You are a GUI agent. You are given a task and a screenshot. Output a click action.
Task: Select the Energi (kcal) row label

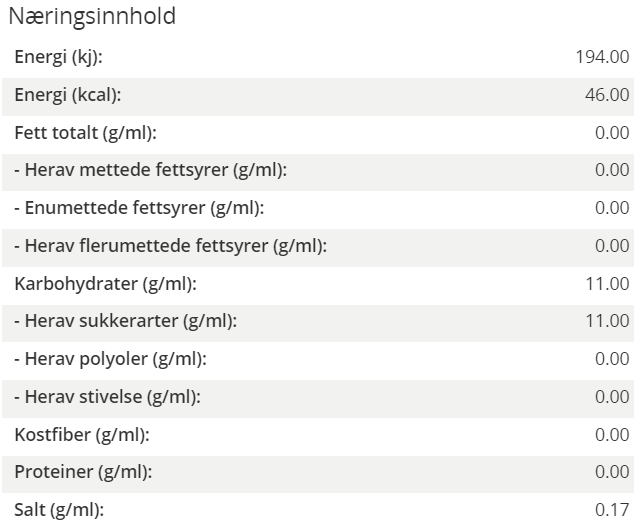point(67,95)
